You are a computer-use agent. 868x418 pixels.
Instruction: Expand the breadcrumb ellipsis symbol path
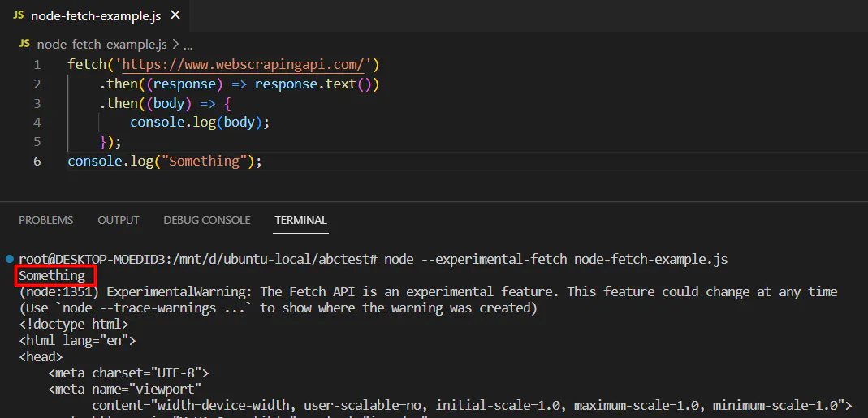[188, 45]
